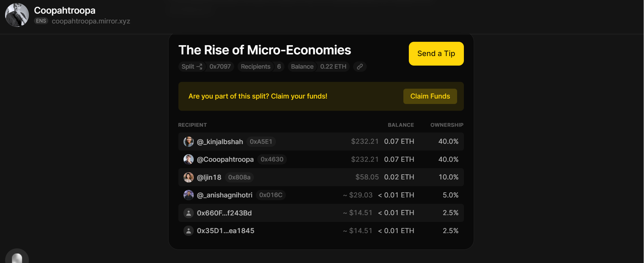The height and width of the screenshot is (263, 644).
Task: Click placeholder avatar for 0x660F...f243Bd
Action: (189, 213)
